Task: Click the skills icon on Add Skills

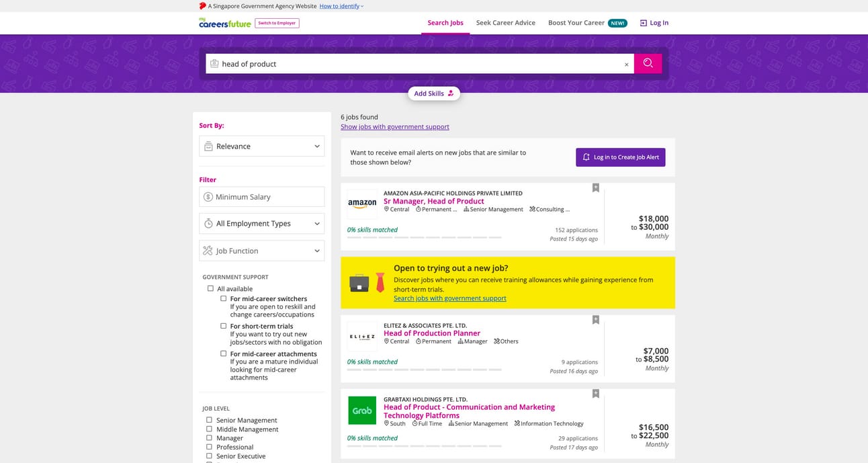Action: 451,93
